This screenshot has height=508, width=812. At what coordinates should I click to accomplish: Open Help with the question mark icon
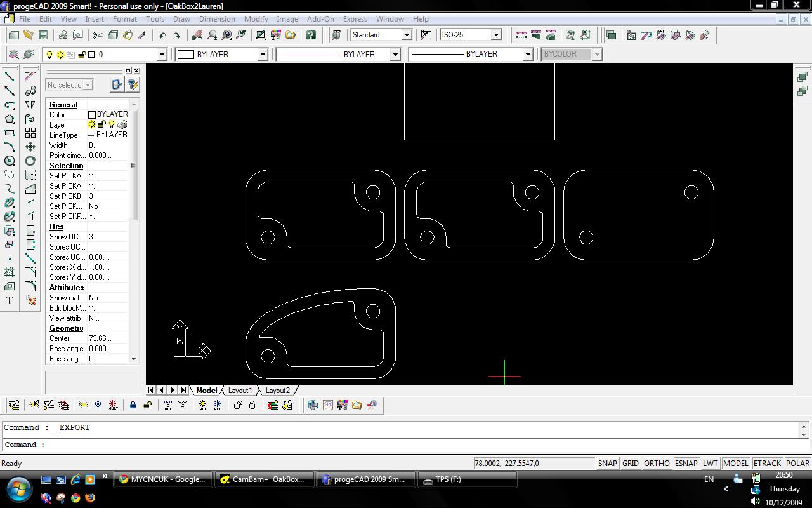click(311, 35)
